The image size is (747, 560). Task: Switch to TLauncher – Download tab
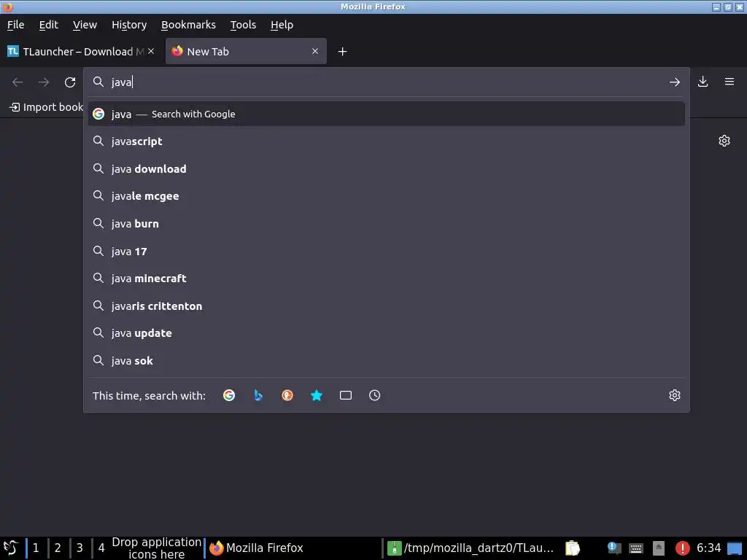(x=80, y=52)
